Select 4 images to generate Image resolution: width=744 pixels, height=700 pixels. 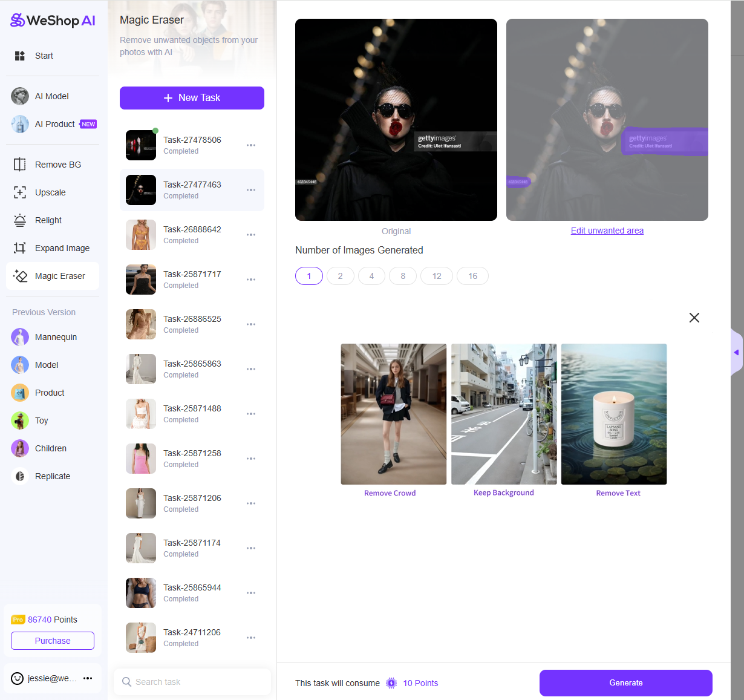pos(371,276)
